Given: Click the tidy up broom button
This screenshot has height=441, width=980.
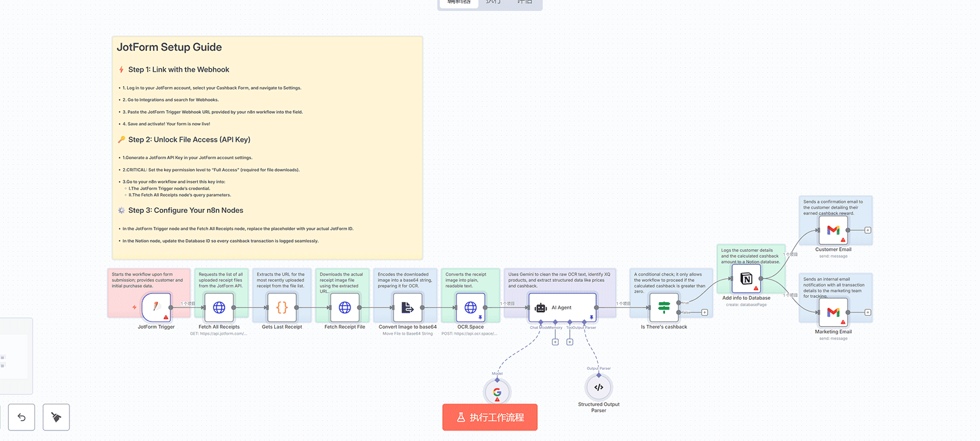Looking at the screenshot, I should click(56, 417).
